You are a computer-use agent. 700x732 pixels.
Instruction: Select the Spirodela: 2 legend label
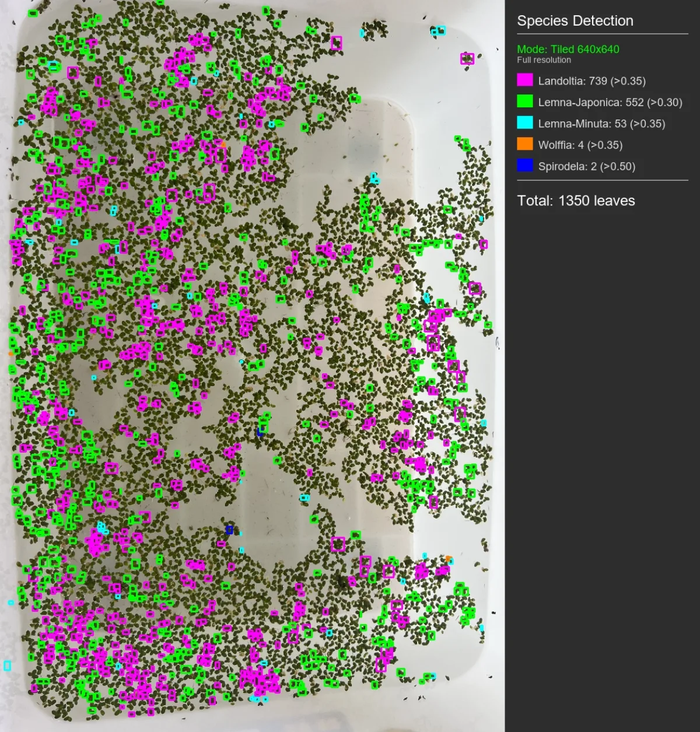click(587, 166)
